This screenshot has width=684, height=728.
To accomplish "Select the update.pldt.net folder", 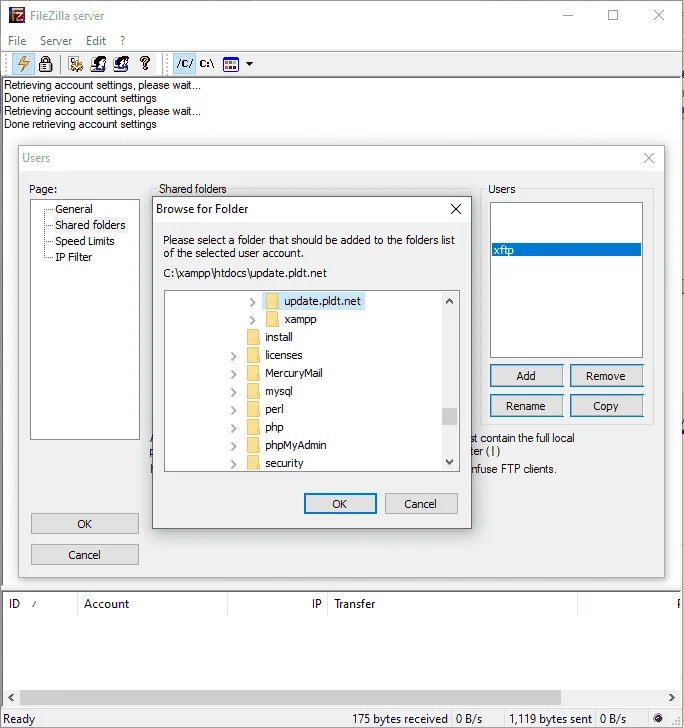I will coord(322,301).
